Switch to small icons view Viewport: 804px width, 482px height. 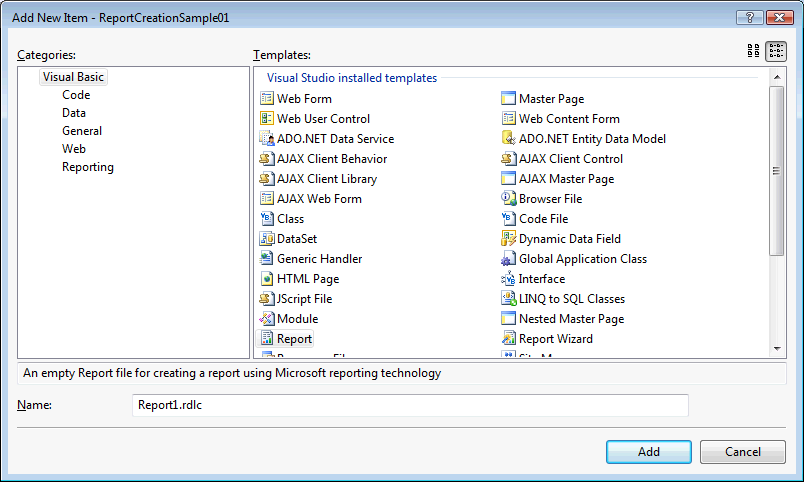[776, 52]
